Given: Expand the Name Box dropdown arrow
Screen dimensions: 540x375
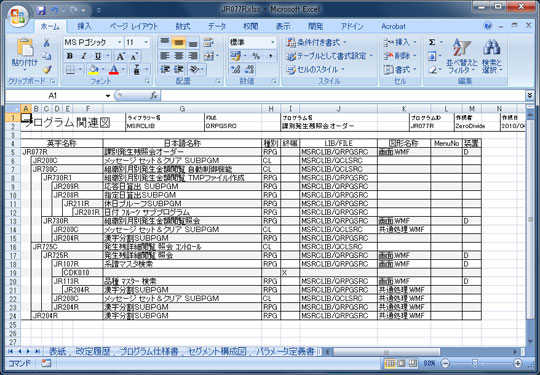Looking at the screenshot, I should (108, 95).
